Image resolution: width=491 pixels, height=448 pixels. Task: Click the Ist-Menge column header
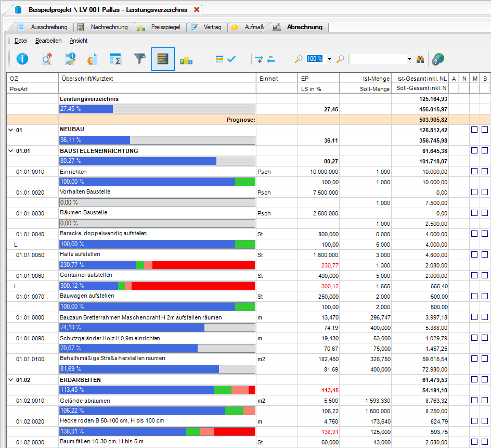pyautogui.click(x=366, y=79)
